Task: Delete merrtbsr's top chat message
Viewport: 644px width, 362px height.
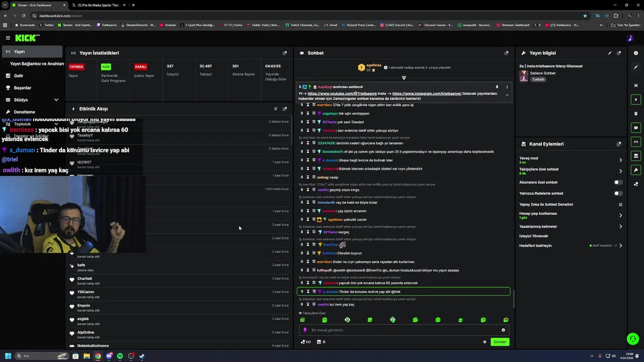Action: 302,105
